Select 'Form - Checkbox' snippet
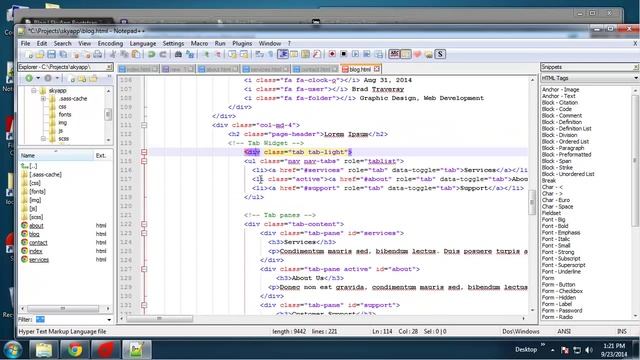Image resolution: width=640 pixels, height=360 pixels. pyautogui.click(x=562, y=291)
